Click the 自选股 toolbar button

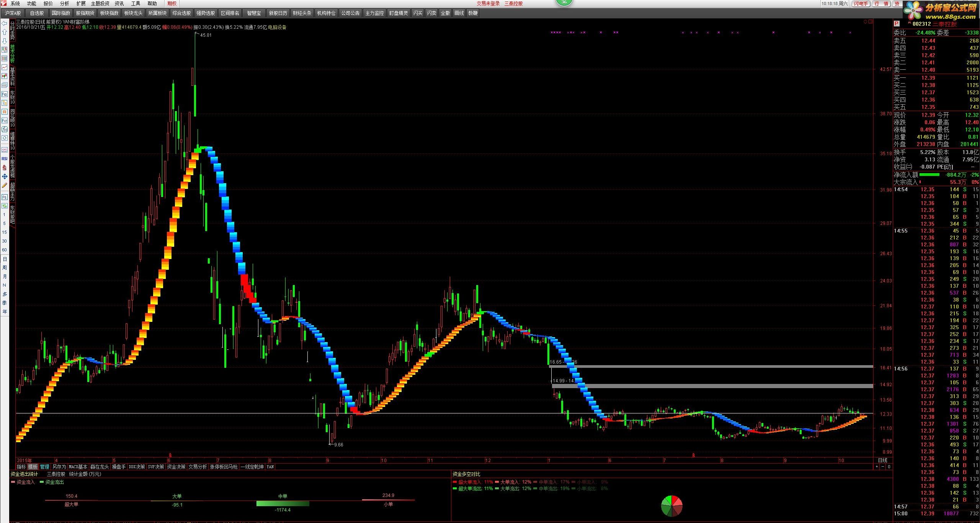coord(37,13)
